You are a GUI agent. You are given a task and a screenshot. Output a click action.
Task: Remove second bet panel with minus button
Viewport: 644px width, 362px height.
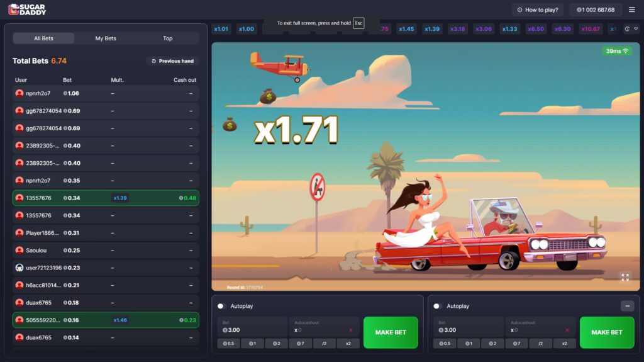pyautogui.click(x=626, y=306)
